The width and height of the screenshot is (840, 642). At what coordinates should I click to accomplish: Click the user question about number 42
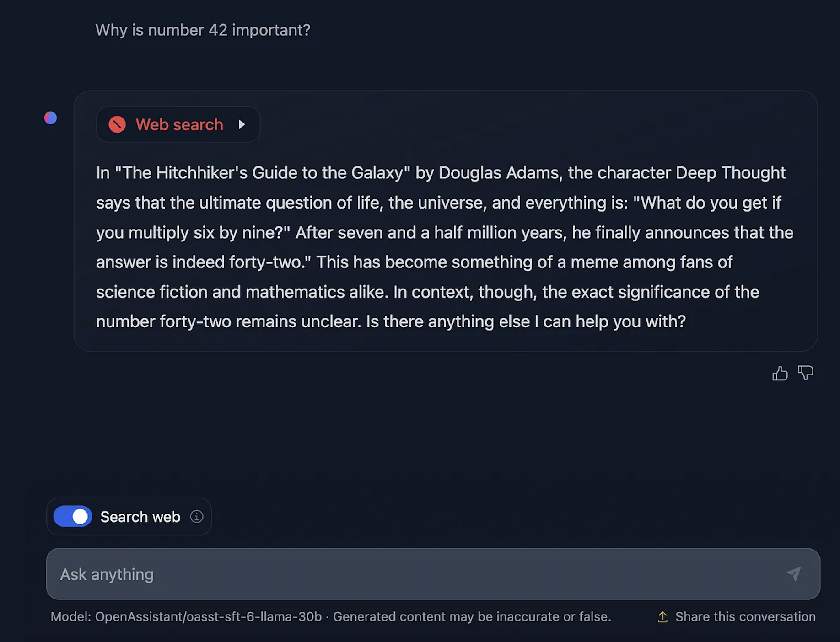point(203,30)
